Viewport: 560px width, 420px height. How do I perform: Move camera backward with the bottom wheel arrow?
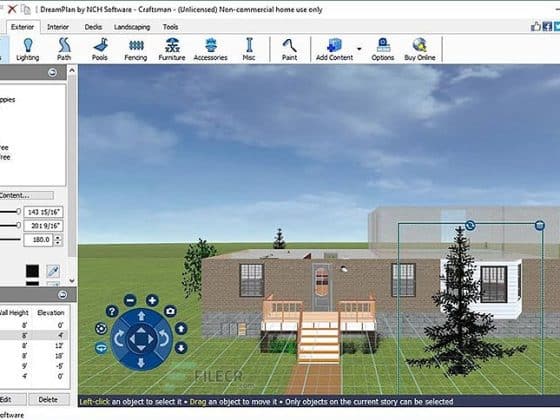coord(141,362)
